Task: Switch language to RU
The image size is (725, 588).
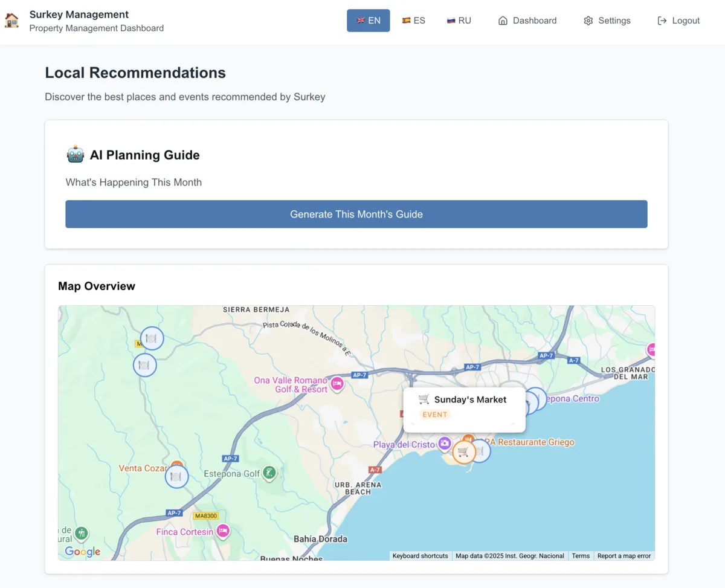Action: [x=459, y=21]
